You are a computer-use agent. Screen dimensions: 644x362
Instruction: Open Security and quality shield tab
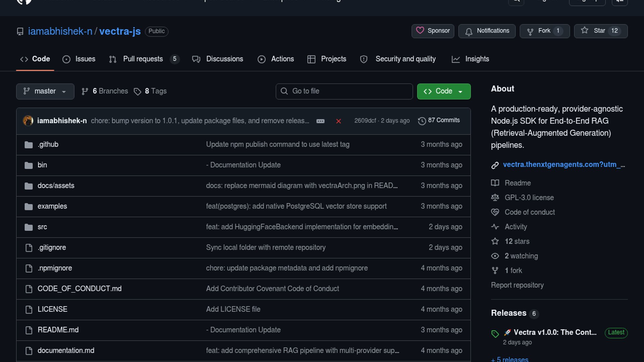pos(398,59)
